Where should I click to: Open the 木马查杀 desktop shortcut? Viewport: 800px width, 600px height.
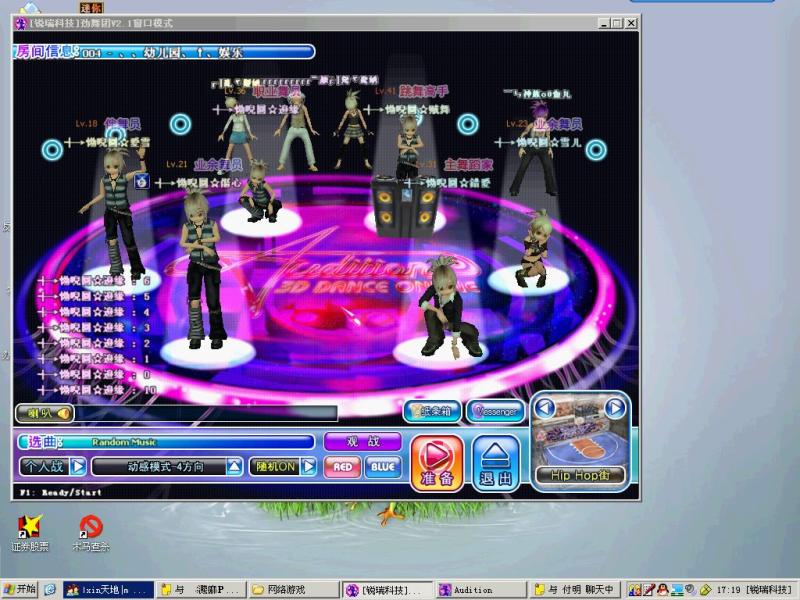pos(91,533)
